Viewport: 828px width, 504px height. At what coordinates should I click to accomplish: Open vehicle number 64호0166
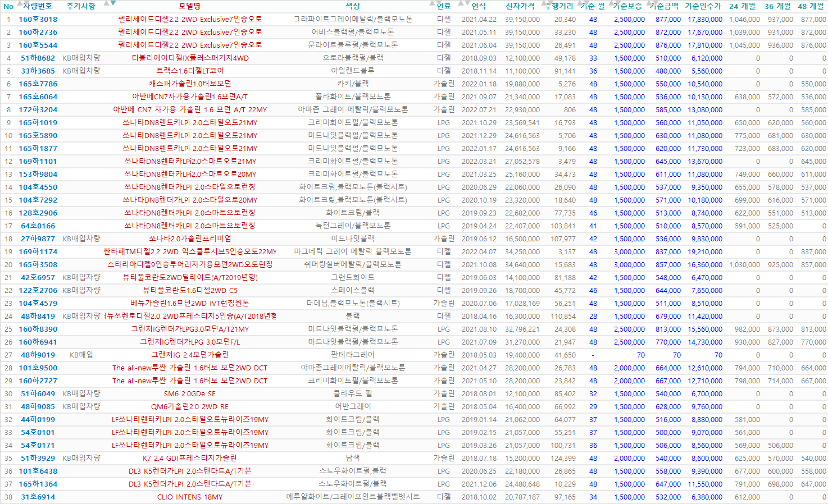pos(38,226)
